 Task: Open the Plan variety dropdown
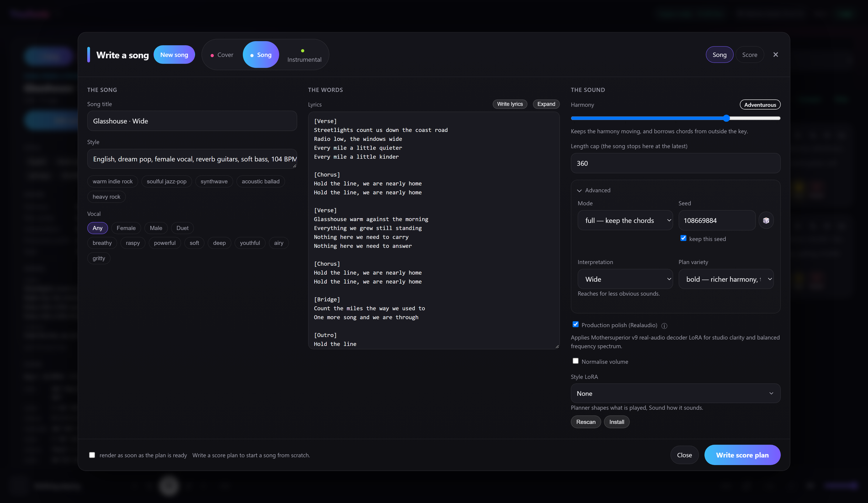pyautogui.click(x=726, y=279)
